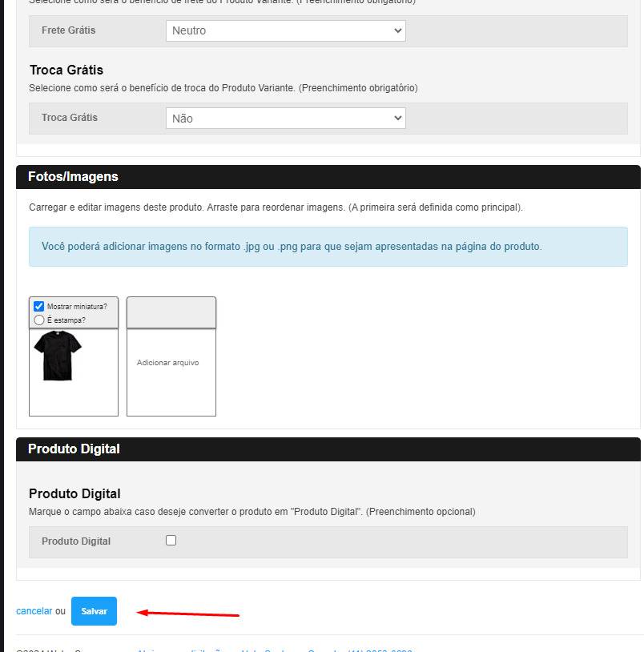Uncheck the Mostrar miniatura checkbox

coord(38,306)
